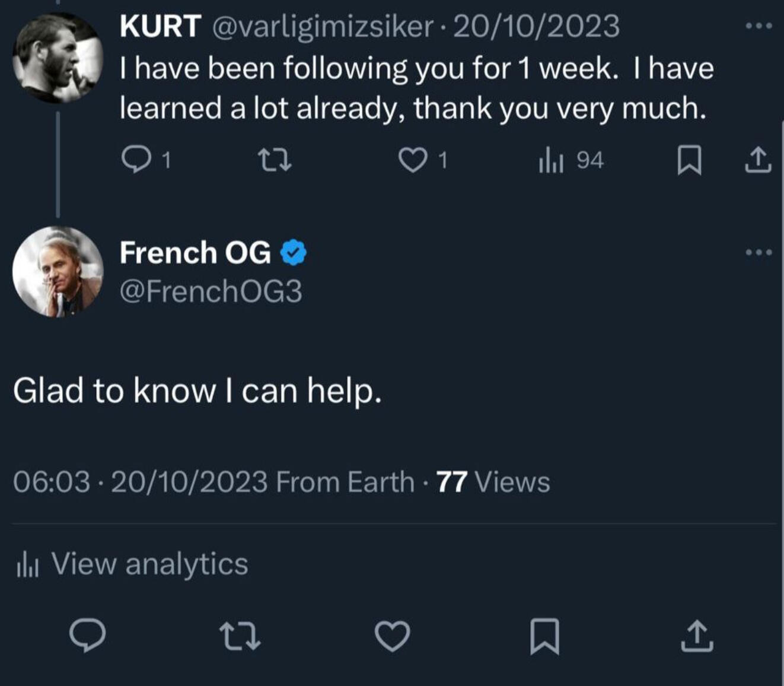Image resolution: width=784 pixels, height=686 pixels.
Task: Open French OG's profile avatar
Action: [58, 271]
